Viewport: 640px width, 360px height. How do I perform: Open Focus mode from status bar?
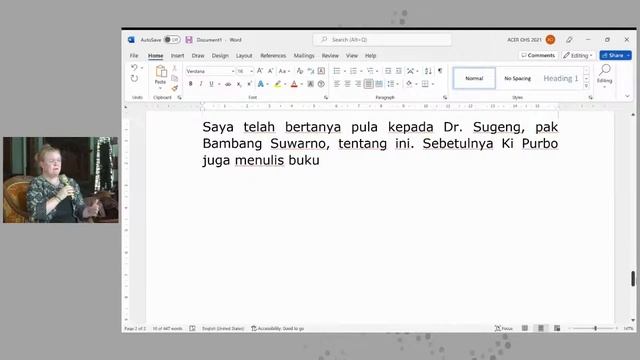pyautogui.click(x=503, y=328)
